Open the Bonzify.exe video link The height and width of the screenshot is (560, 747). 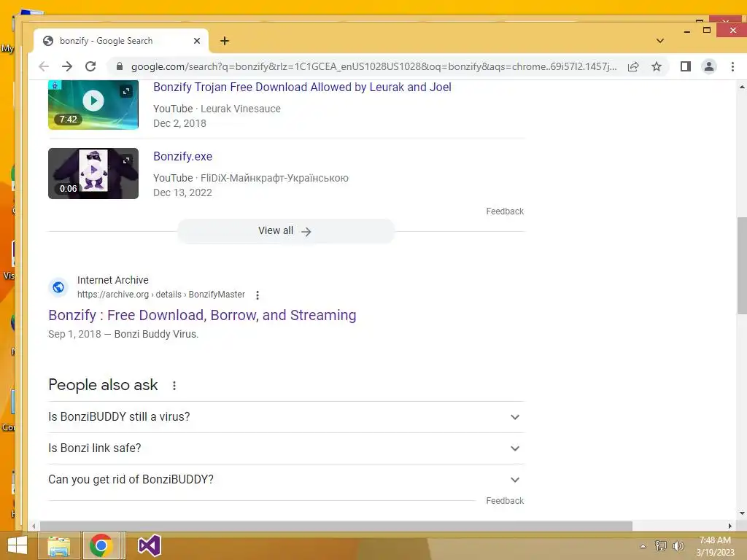[182, 157]
